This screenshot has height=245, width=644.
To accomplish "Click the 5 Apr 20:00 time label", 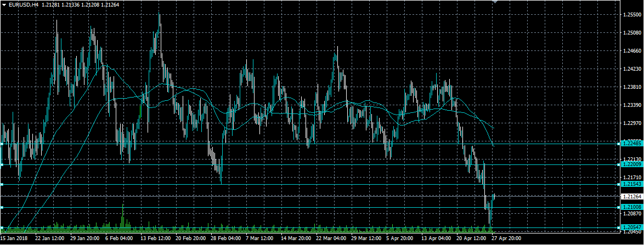I will (x=399, y=238).
